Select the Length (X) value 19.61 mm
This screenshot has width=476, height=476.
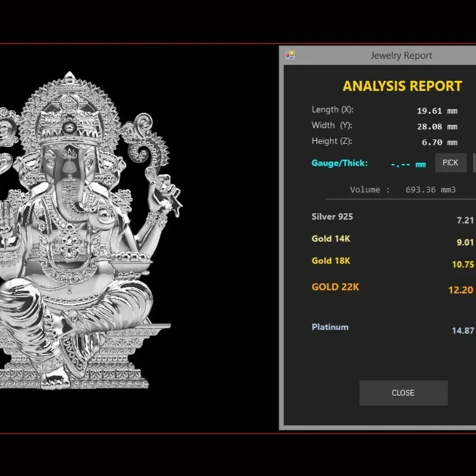click(437, 111)
